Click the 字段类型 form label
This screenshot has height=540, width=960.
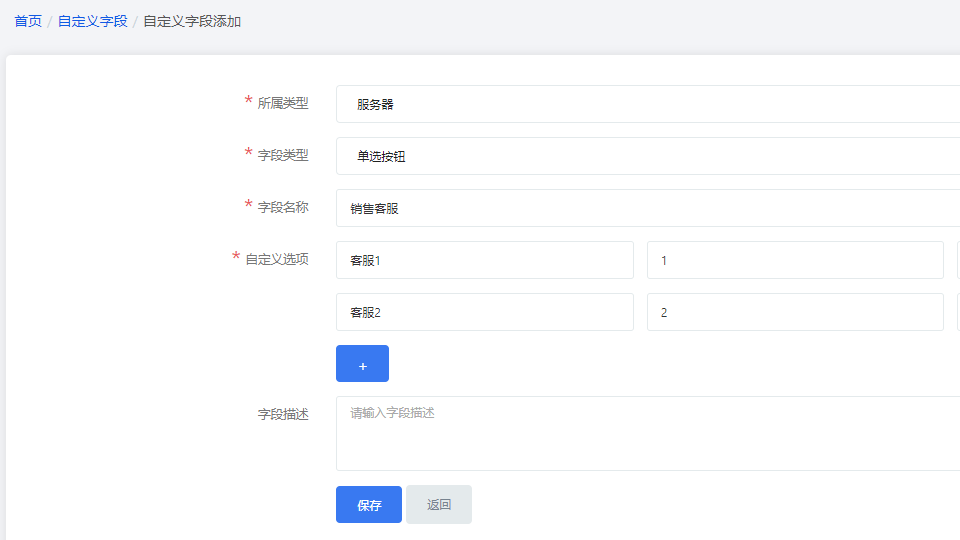283,156
